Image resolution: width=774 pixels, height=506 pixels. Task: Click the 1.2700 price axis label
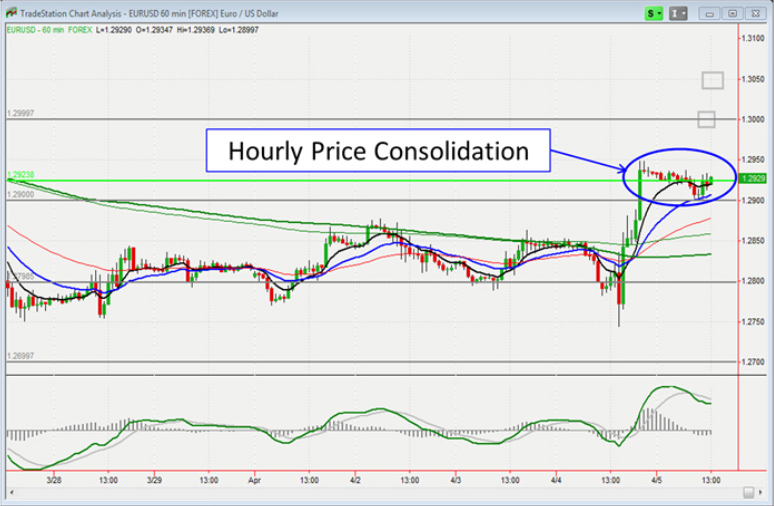(754, 362)
